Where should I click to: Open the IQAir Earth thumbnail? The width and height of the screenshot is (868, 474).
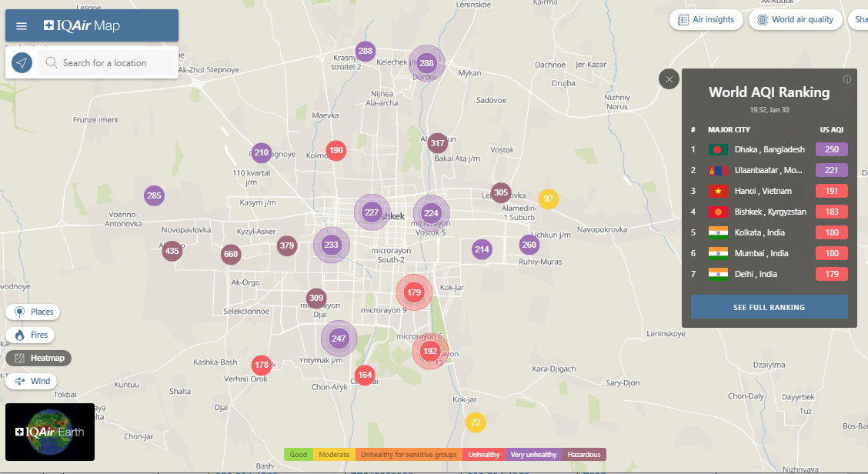[50, 432]
